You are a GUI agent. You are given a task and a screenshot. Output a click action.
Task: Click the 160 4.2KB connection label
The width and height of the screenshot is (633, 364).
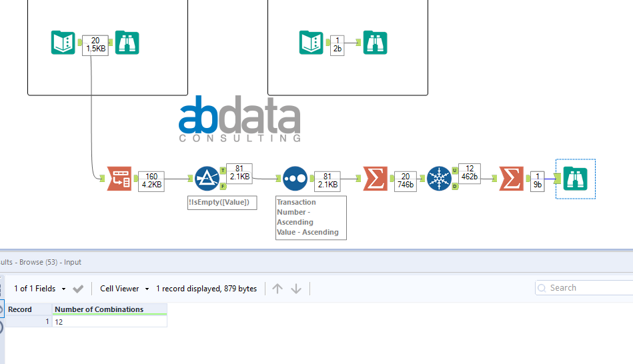pos(151,181)
